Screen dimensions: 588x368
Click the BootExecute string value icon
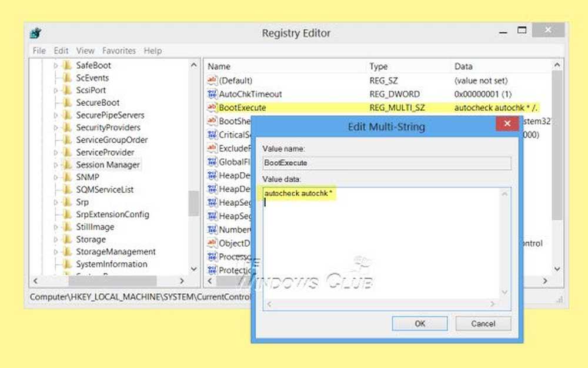[x=212, y=108]
